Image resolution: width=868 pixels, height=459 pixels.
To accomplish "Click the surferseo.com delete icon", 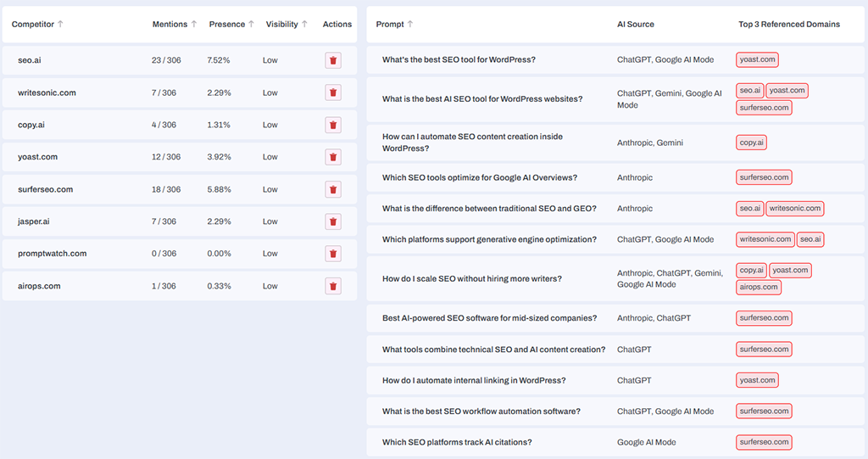I will coord(333,189).
